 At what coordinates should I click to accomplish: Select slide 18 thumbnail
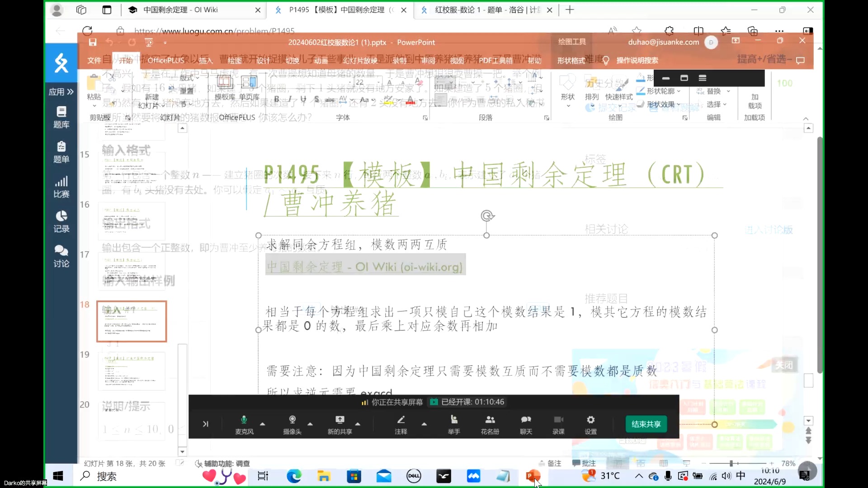coord(132,321)
